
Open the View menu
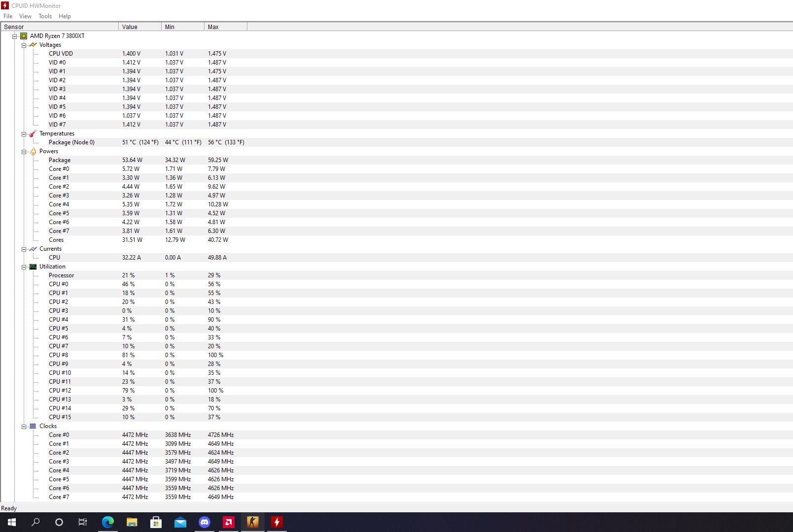25,16
